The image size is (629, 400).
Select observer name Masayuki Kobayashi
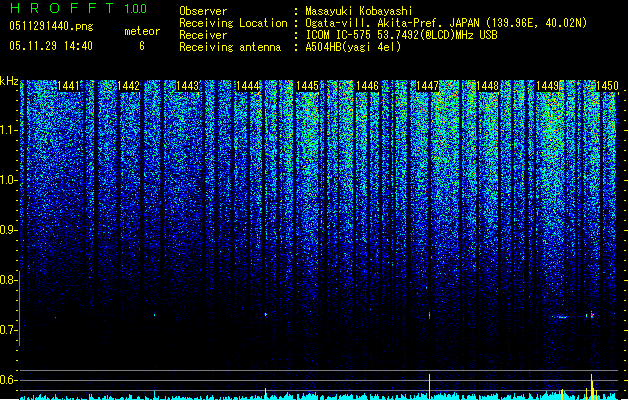[x=359, y=11]
